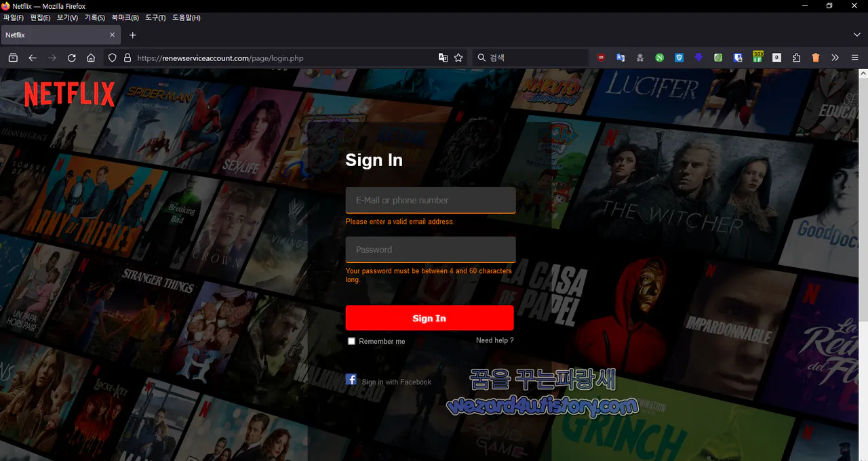
Task: Focus the E-Mail or phone number field
Action: [431, 201]
